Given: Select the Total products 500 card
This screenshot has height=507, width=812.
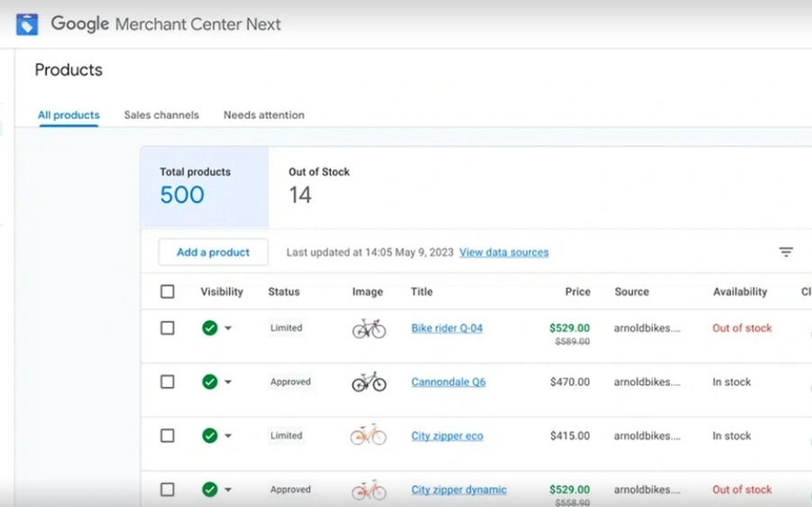Looking at the screenshot, I should 205,187.
